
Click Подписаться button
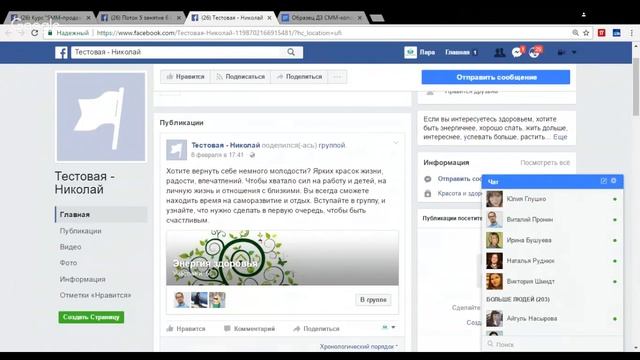tap(240, 77)
